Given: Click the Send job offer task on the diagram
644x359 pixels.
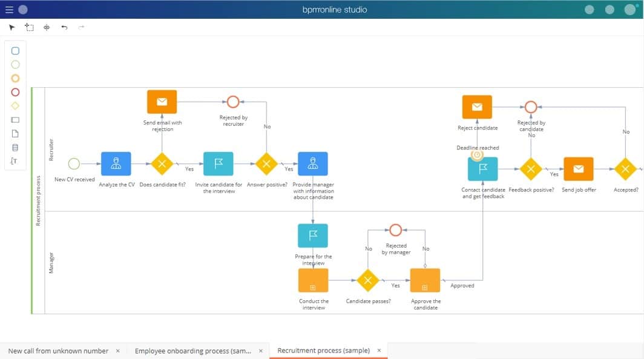Looking at the screenshot, I should pos(578,170).
